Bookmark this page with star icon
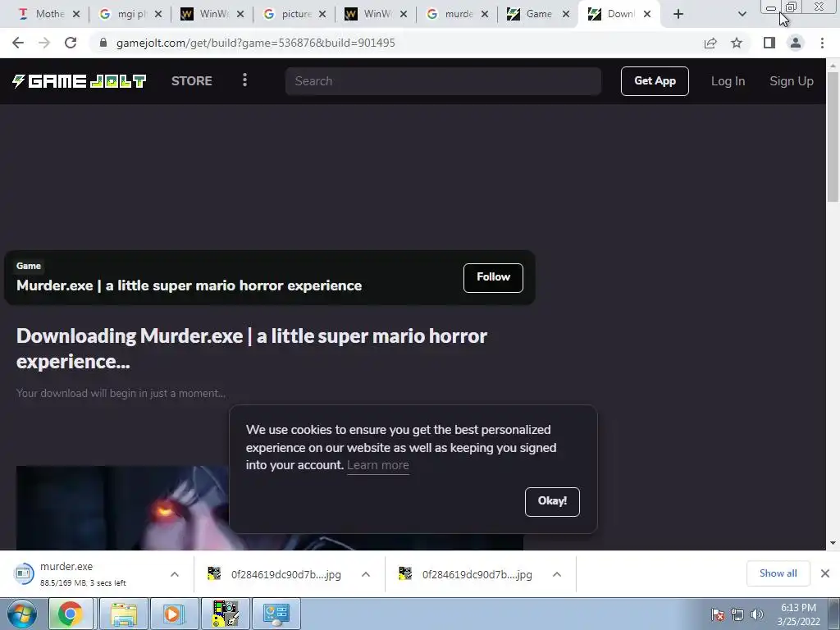 point(737,43)
